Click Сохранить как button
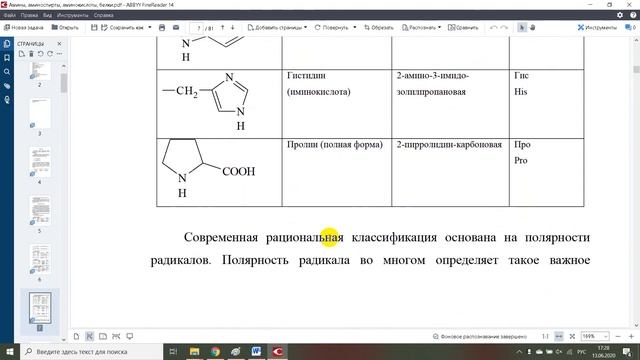Screen dimensions: 640x360 pyautogui.click(x=122, y=27)
